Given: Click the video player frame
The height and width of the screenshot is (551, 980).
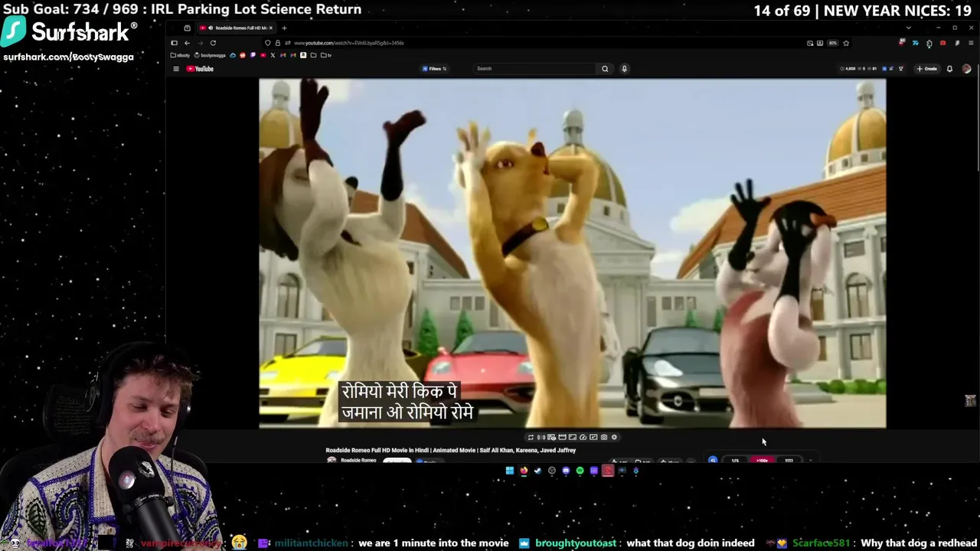Looking at the screenshot, I should pos(573,253).
